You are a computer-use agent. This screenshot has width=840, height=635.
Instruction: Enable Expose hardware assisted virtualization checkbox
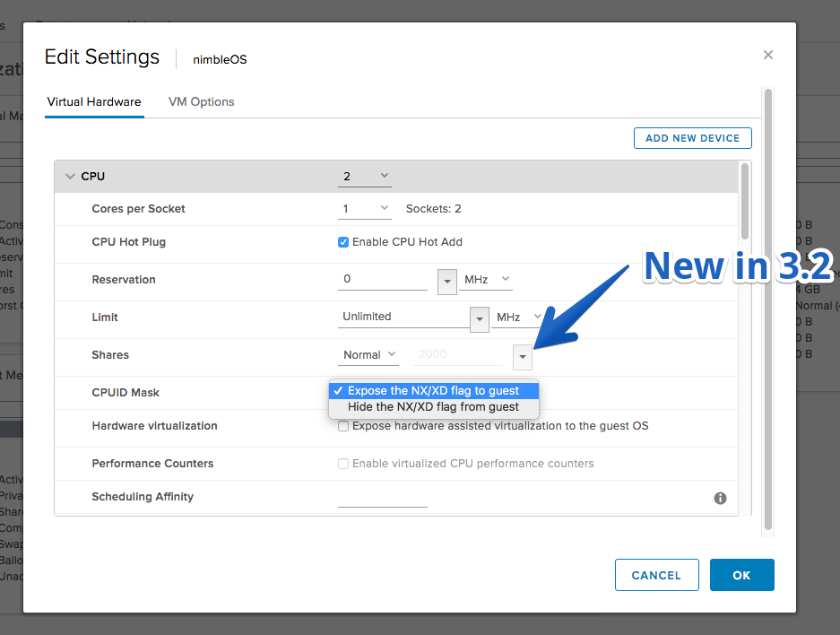(343, 426)
